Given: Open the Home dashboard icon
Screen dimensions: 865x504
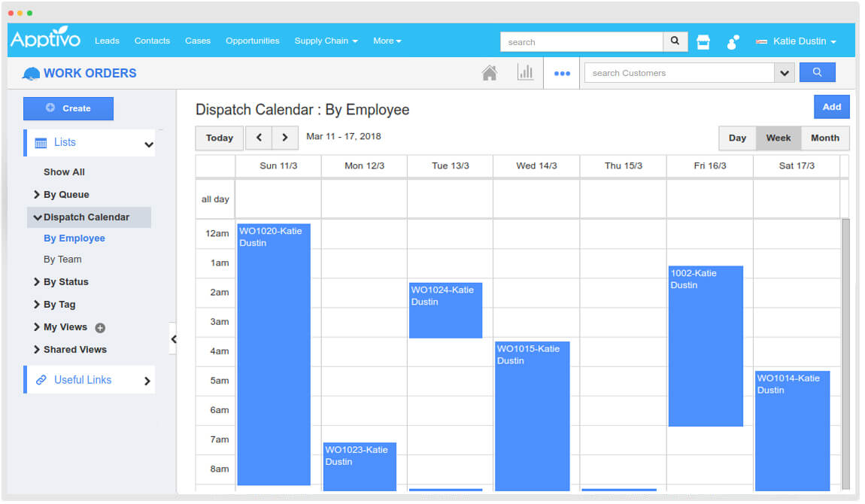Looking at the screenshot, I should pyautogui.click(x=491, y=72).
